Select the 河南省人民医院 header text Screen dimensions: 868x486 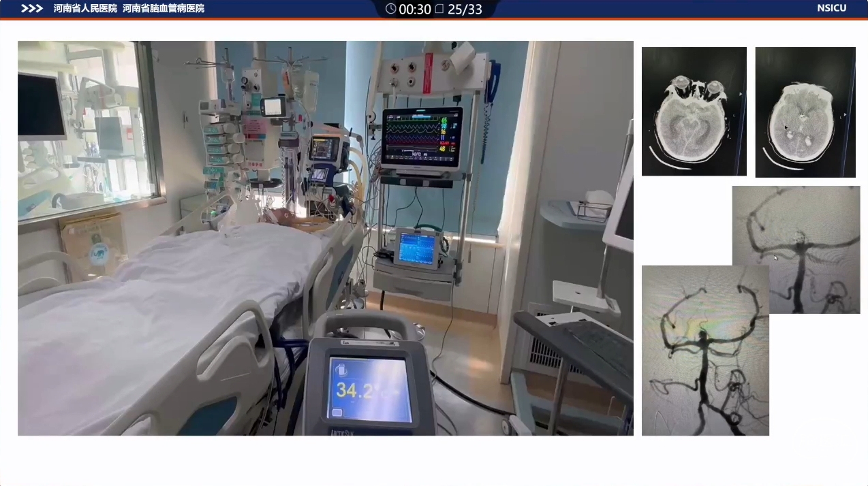[x=85, y=9]
